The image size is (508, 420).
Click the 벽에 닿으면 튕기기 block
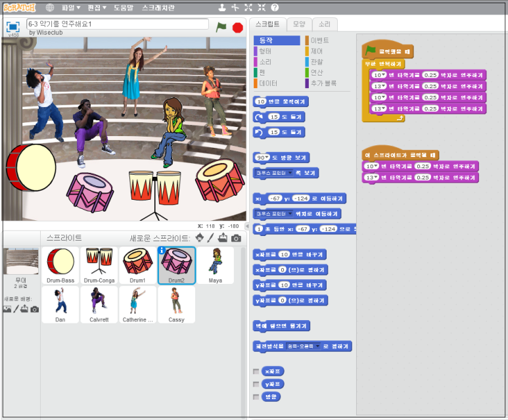281,326
